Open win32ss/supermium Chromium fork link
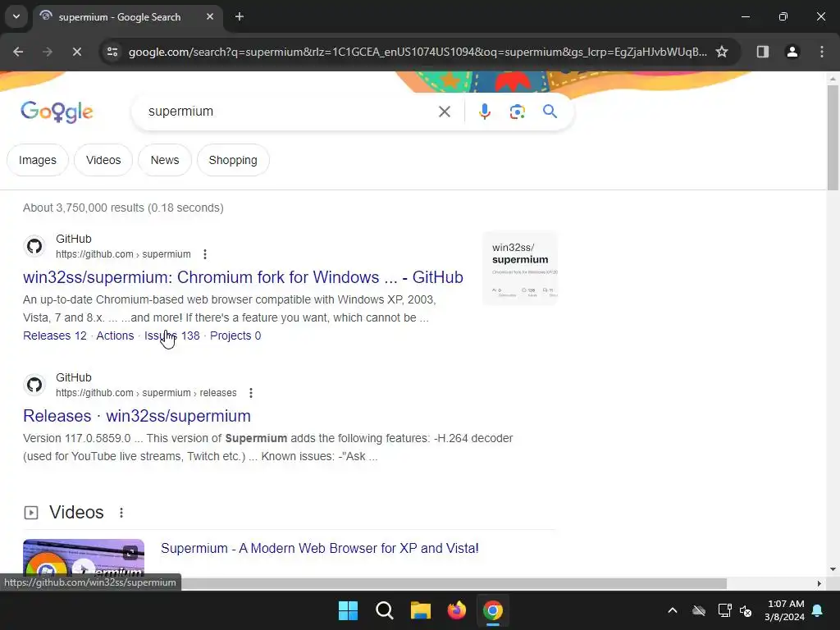840x630 pixels. coord(243,277)
